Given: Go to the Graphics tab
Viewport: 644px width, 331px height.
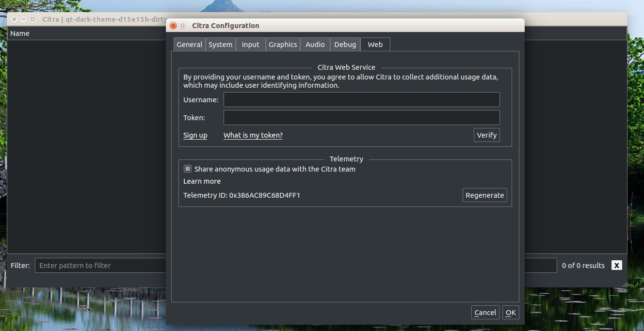Looking at the screenshot, I should point(283,44).
